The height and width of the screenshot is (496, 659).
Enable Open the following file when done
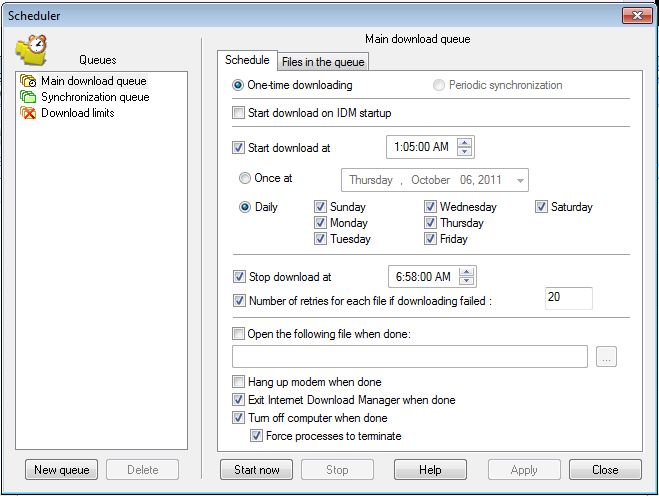pos(238,334)
